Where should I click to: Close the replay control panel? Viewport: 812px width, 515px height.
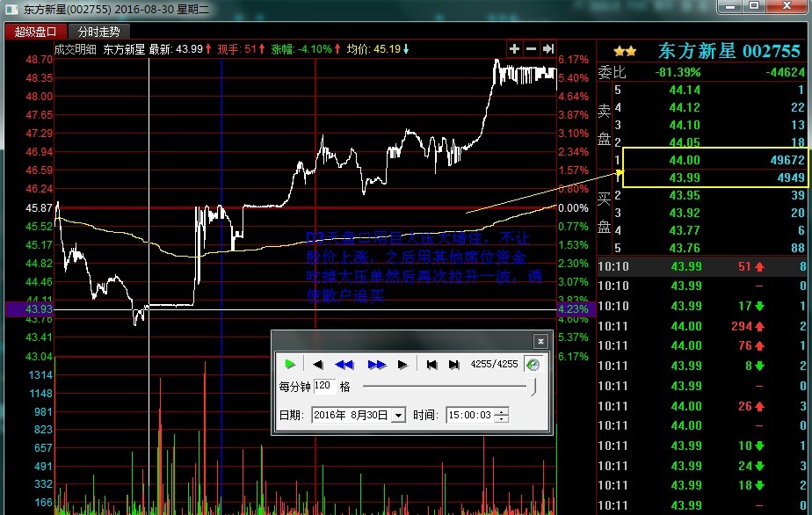(540, 340)
